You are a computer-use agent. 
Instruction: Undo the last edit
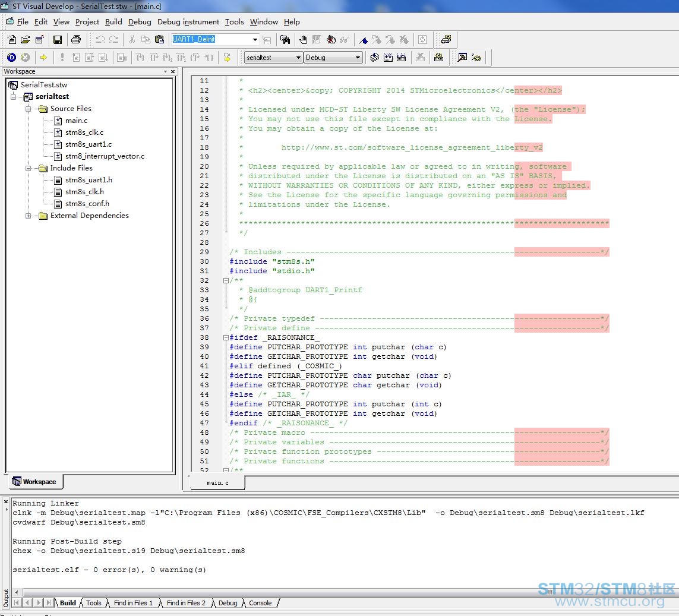pyautogui.click(x=100, y=40)
